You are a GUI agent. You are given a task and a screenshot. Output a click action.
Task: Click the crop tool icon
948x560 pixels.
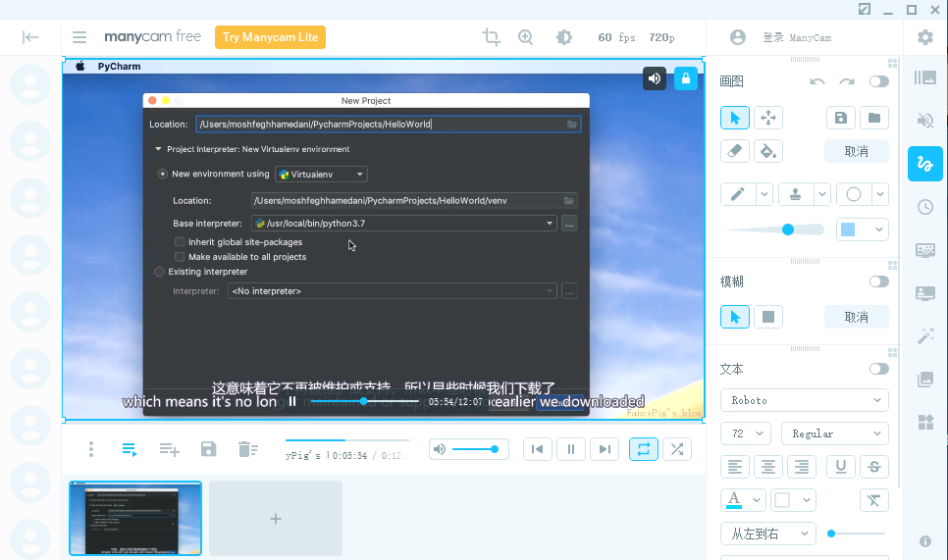[492, 37]
